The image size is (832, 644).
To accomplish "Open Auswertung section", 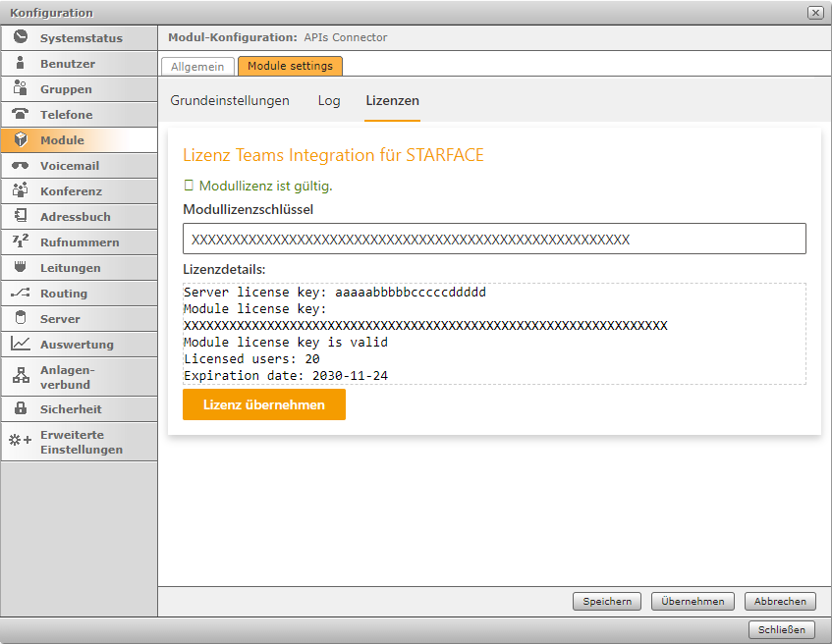I will [x=79, y=344].
